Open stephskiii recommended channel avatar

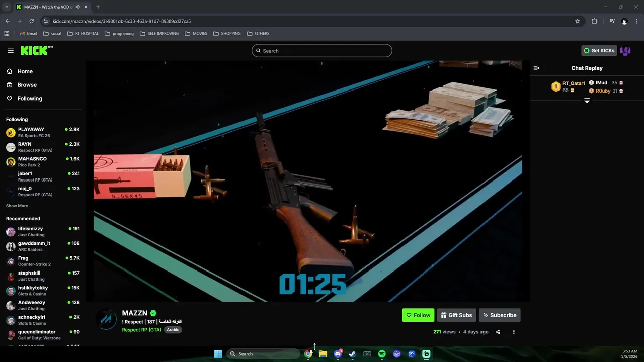pos(11,276)
